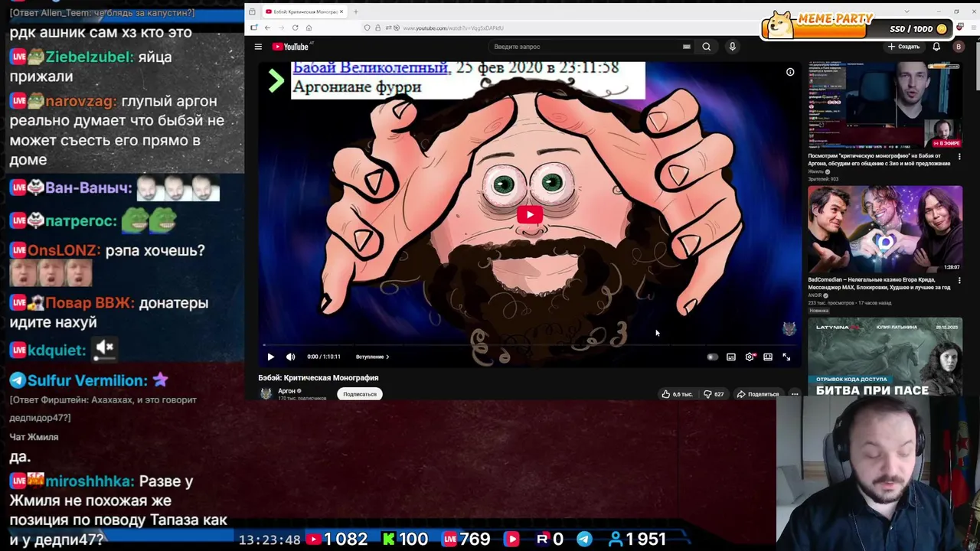This screenshot has height=551, width=980.
Task: Dislike the video (627)
Action: (714, 394)
